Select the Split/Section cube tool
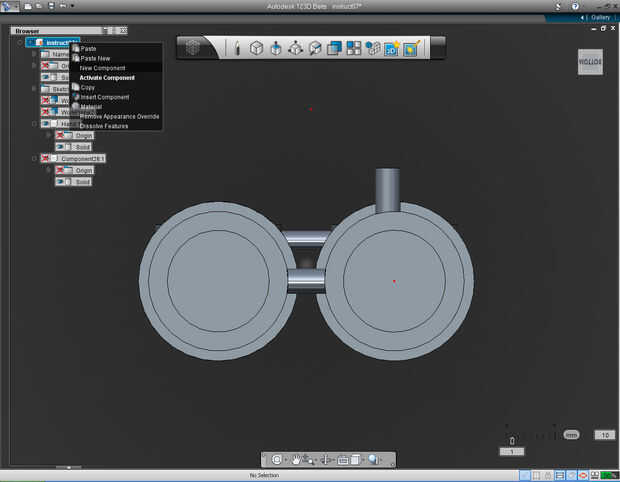This screenshot has width=620, height=482. [x=315, y=48]
